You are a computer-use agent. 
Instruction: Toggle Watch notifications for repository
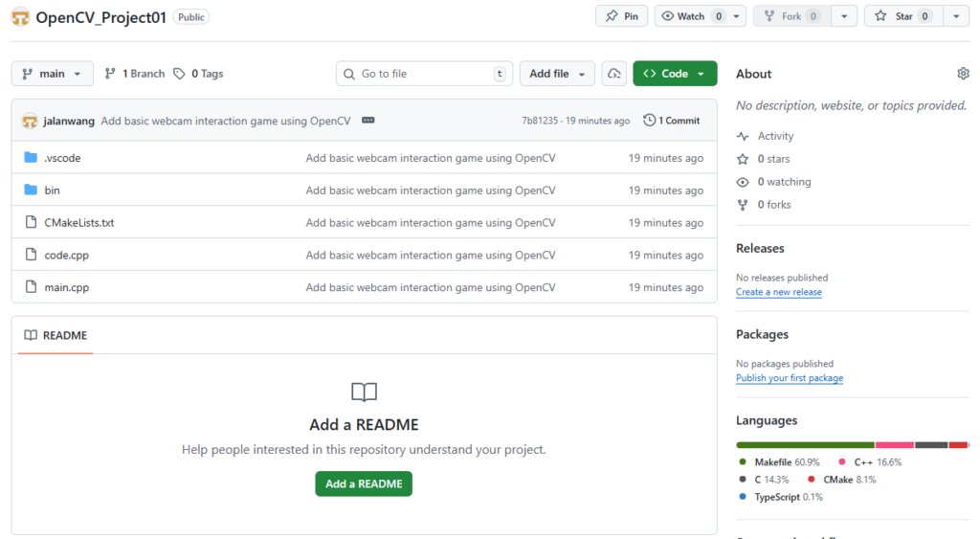coord(689,16)
